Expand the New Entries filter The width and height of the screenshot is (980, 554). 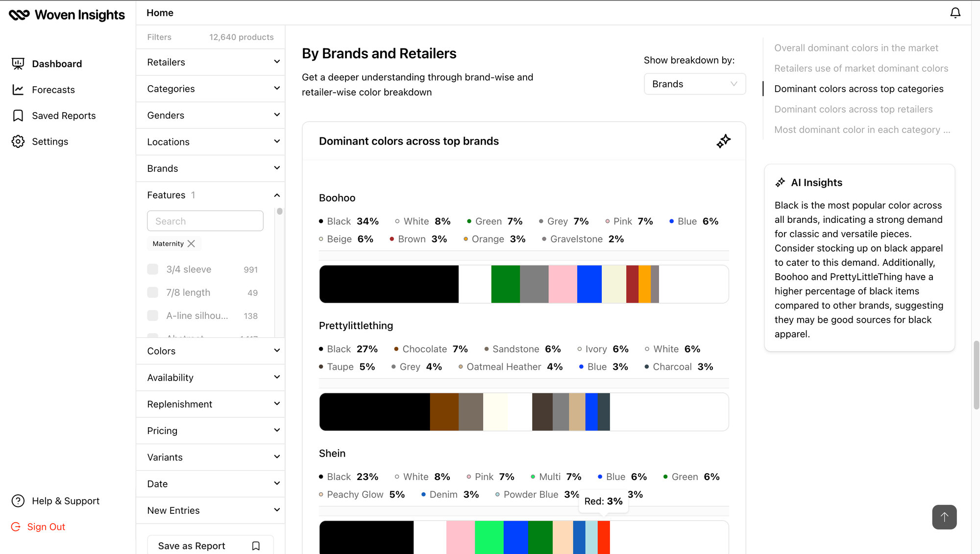pos(211,510)
